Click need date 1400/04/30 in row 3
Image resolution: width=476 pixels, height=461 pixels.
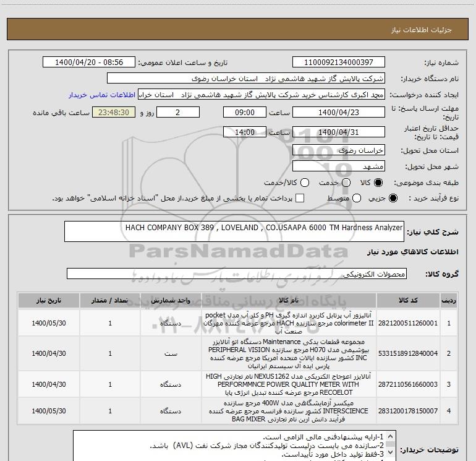coord(49,384)
